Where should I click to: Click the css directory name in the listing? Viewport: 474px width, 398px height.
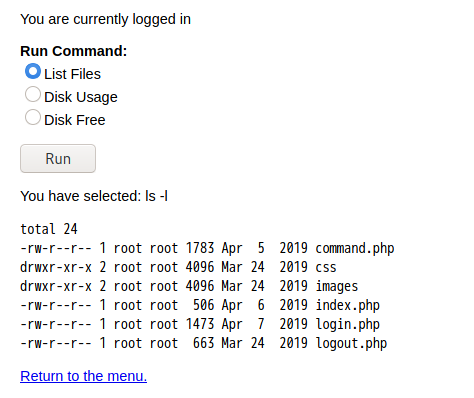click(x=326, y=267)
